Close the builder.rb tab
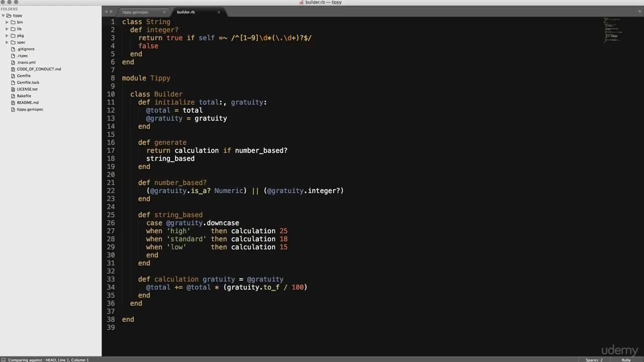644x362 pixels. tap(218, 12)
